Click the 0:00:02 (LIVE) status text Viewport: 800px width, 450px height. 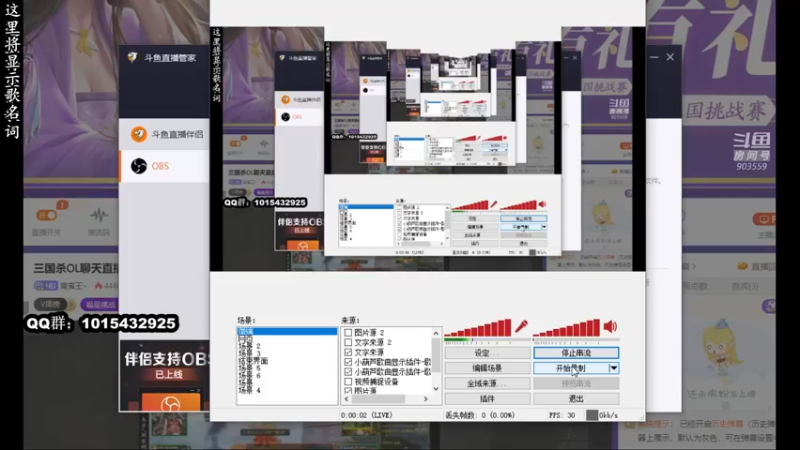pyautogui.click(x=366, y=415)
